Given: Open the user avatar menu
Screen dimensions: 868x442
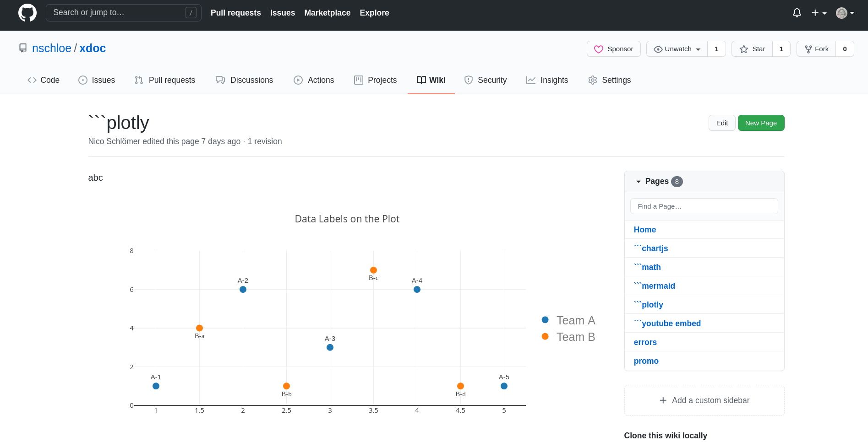Looking at the screenshot, I should click(845, 13).
